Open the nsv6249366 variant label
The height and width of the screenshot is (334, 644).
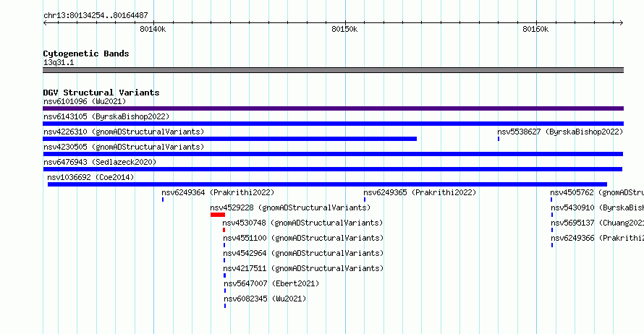[597, 238]
